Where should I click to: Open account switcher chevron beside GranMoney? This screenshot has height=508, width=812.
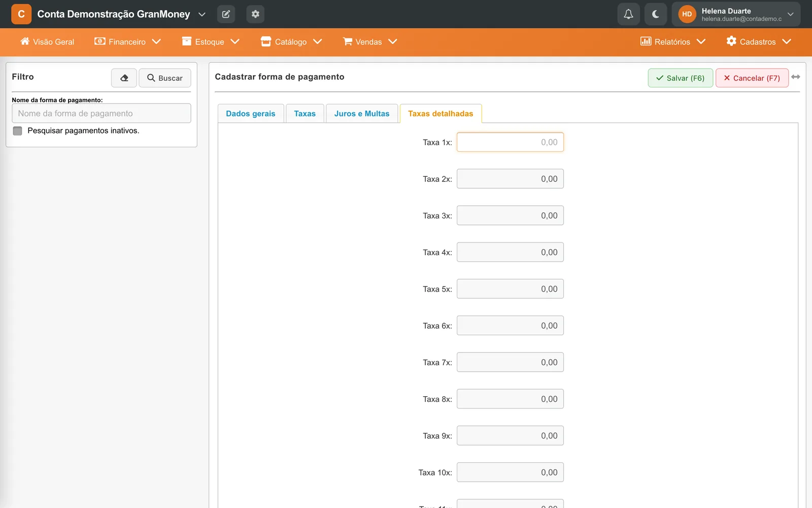[202, 14]
